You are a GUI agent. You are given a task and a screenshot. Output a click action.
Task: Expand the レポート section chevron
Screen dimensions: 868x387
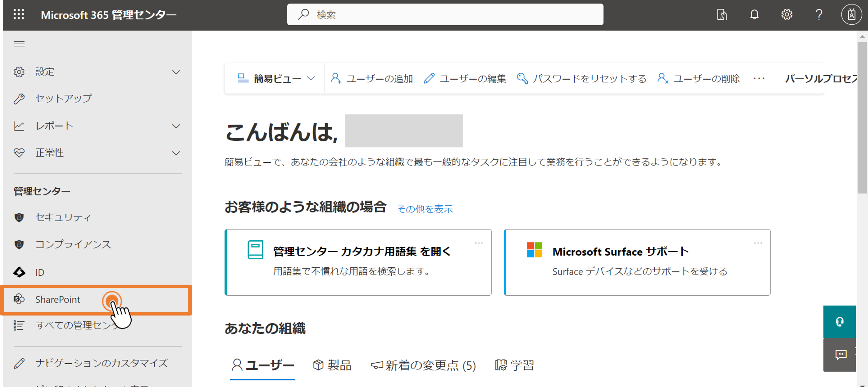[176, 126]
